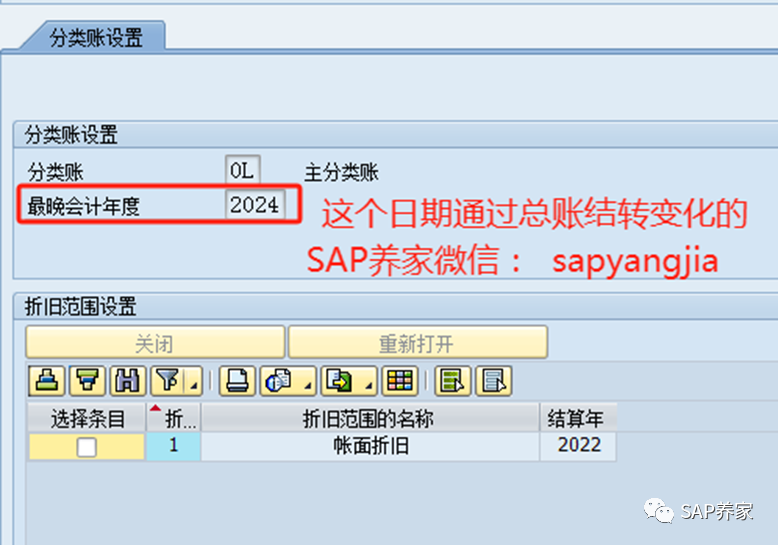
Task: Set a filter with the funnel icon
Action: [x=168, y=381]
